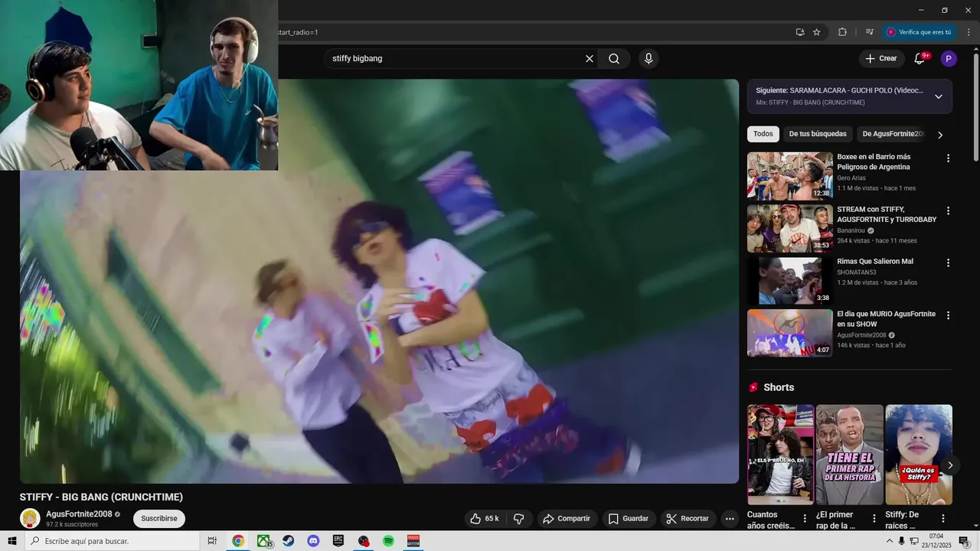The height and width of the screenshot is (551, 980).
Task: Select the De AgusFortnite2008 filter chip
Action: (893, 134)
